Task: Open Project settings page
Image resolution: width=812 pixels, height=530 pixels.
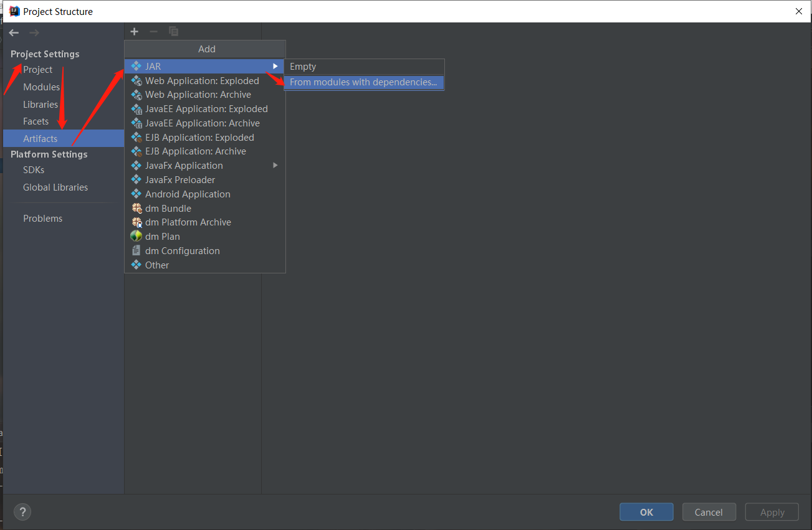Action: pos(64,70)
